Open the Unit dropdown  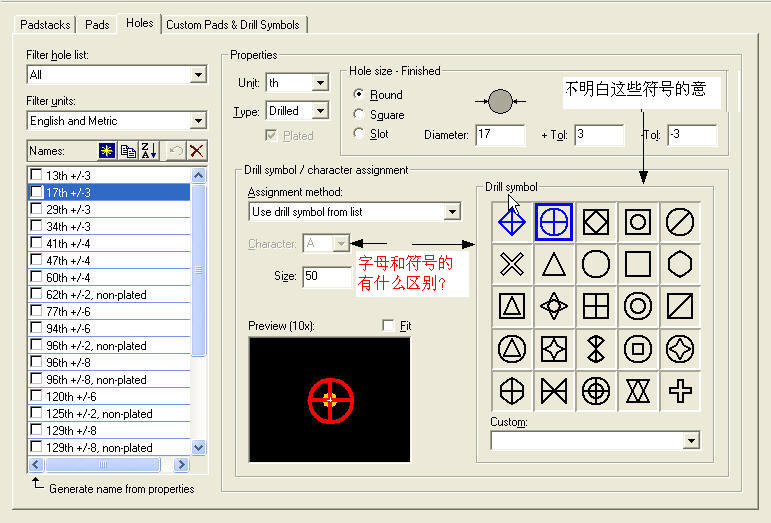coord(320,83)
